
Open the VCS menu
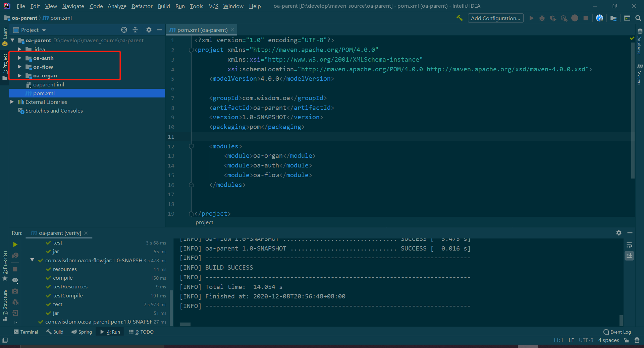(214, 6)
